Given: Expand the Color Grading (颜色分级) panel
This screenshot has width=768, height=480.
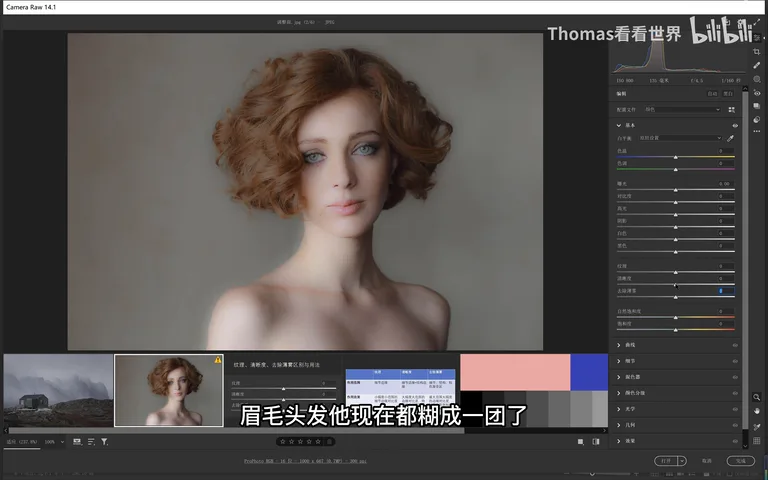Looking at the screenshot, I should (619, 393).
